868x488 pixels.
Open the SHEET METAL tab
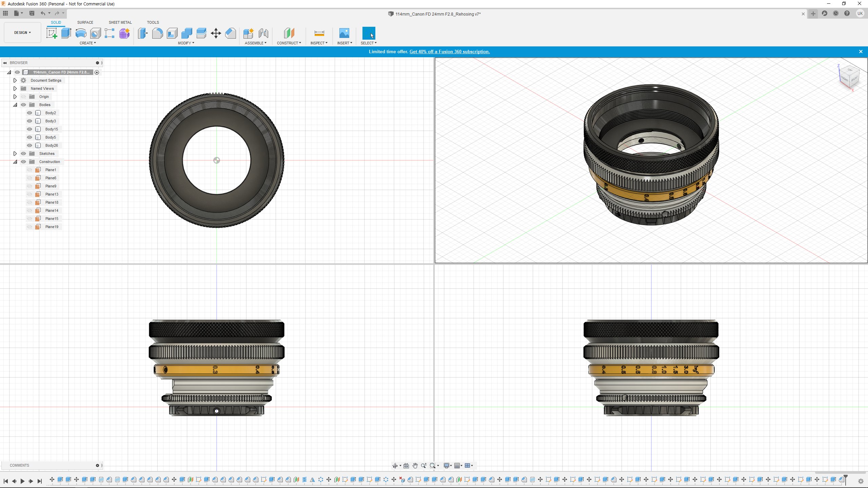[x=120, y=22]
